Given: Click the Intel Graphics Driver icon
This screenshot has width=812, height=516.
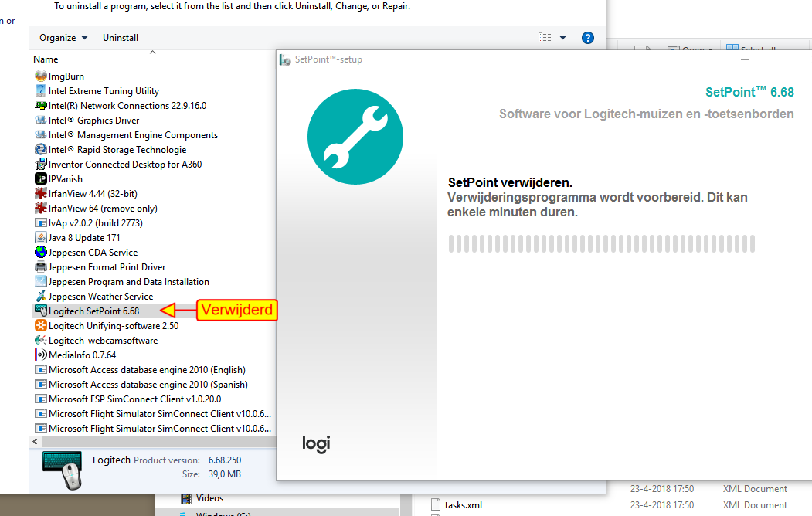Looking at the screenshot, I should (x=40, y=120).
